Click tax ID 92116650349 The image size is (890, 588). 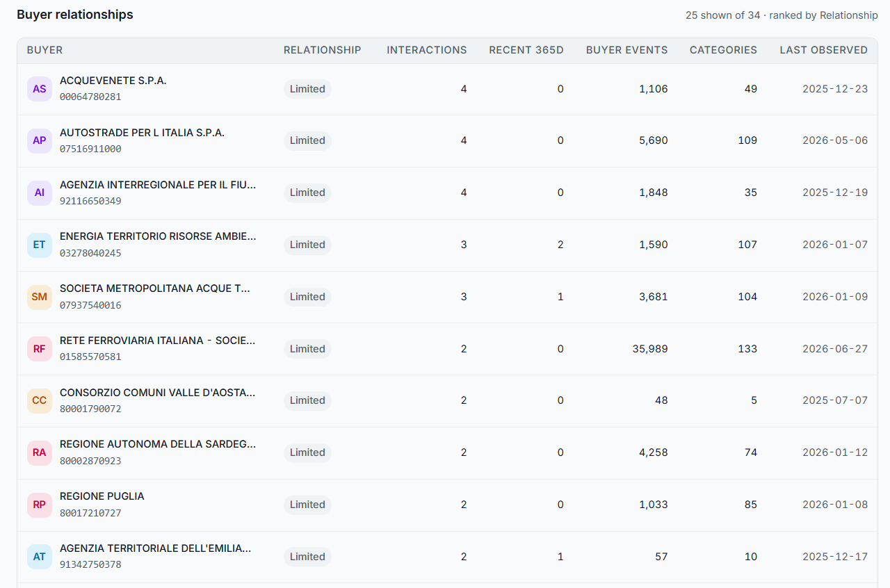coord(90,202)
